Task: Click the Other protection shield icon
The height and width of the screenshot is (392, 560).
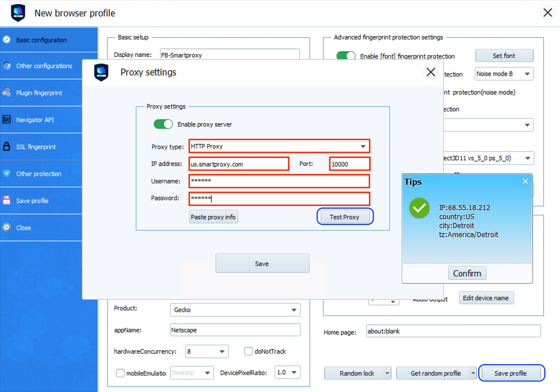Action: click(x=7, y=174)
